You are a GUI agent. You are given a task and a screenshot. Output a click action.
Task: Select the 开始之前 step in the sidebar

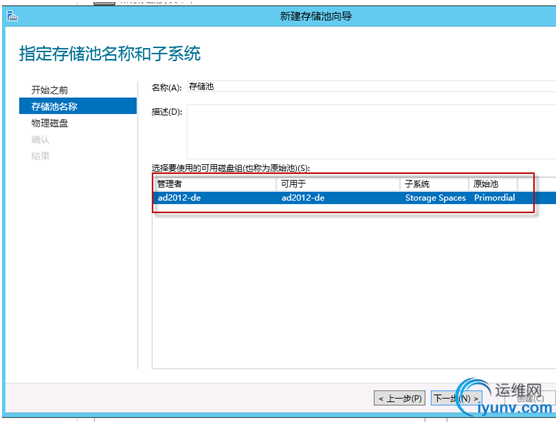[x=49, y=90]
